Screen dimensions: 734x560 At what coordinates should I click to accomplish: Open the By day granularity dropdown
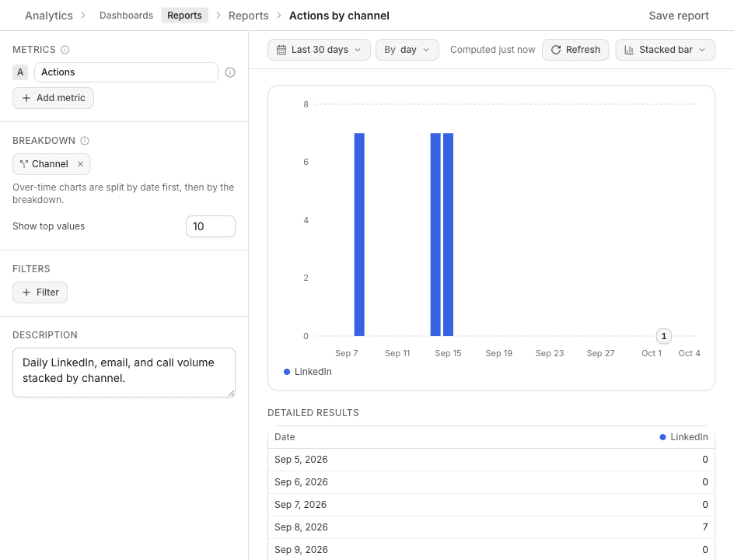tap(407, 50)
